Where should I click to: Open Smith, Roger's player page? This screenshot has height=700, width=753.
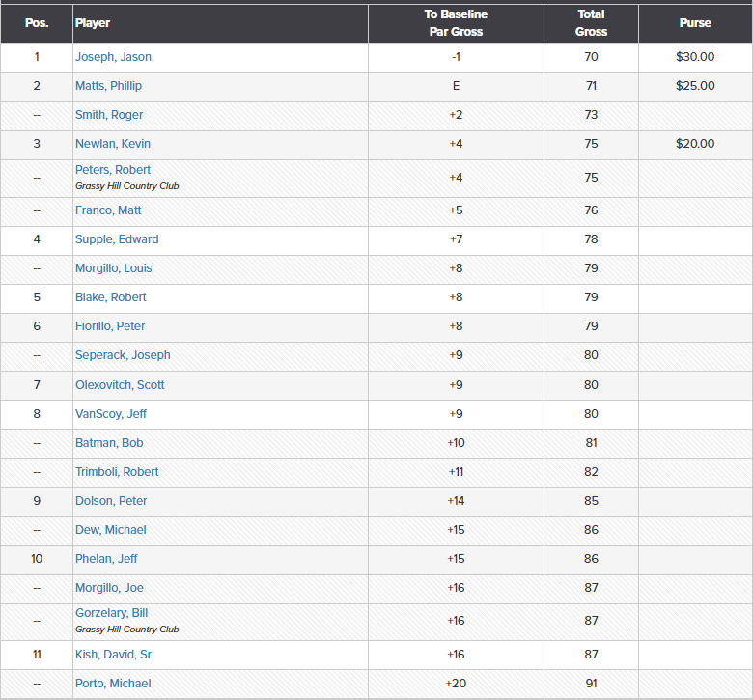109,115
